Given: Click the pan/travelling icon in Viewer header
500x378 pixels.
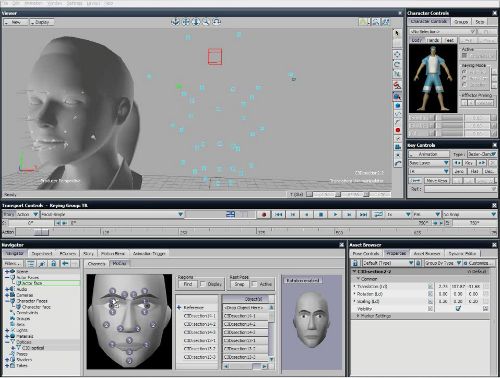Looking at the screenshot, I should 186,22.
